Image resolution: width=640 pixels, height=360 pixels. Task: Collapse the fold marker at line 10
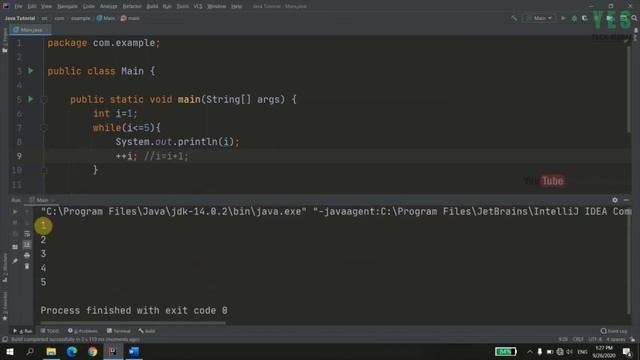[44, 171]
